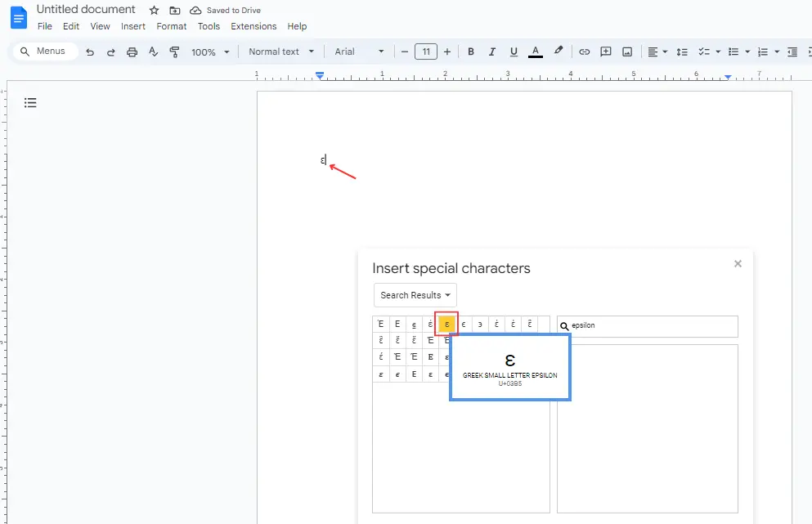Open the Edit menu

pyautogui.click(x=71, y=26)
